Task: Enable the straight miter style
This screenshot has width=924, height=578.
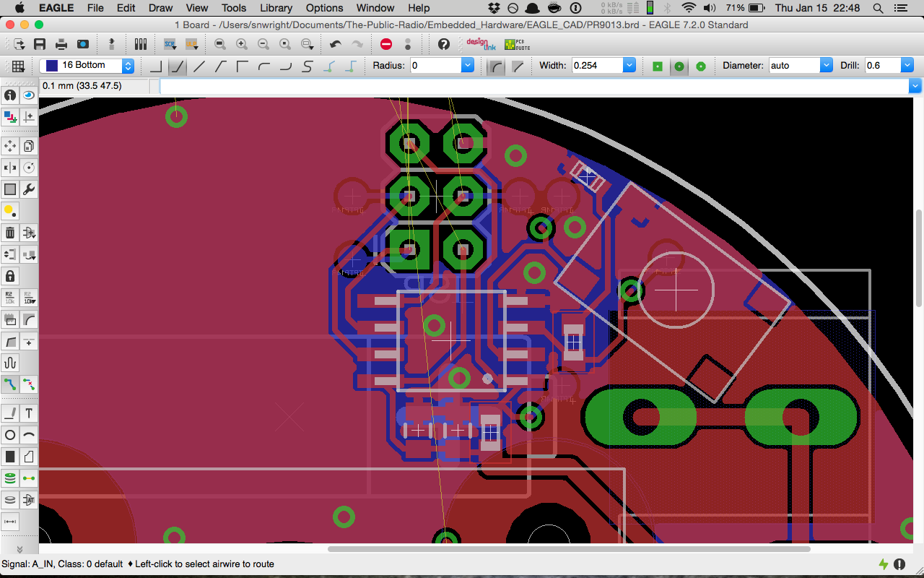Action: pyautogui.click(x=518, y=66)
